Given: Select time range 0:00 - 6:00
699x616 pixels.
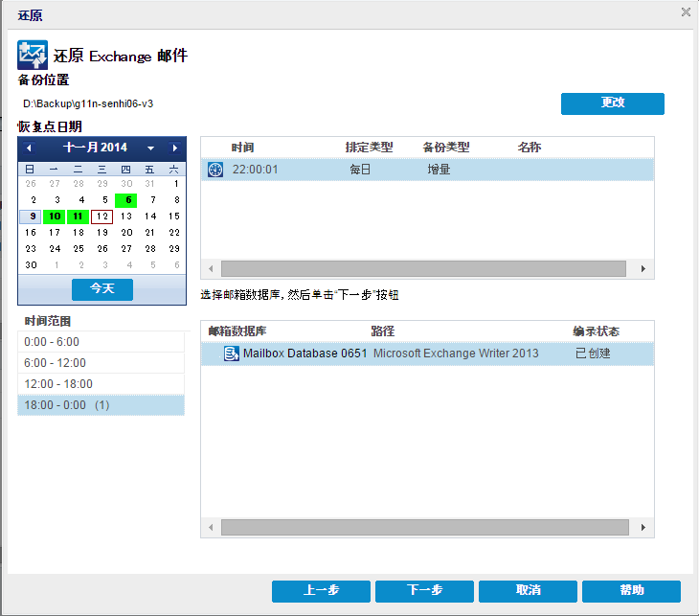Looking at the screenshot, I should 101,342.
